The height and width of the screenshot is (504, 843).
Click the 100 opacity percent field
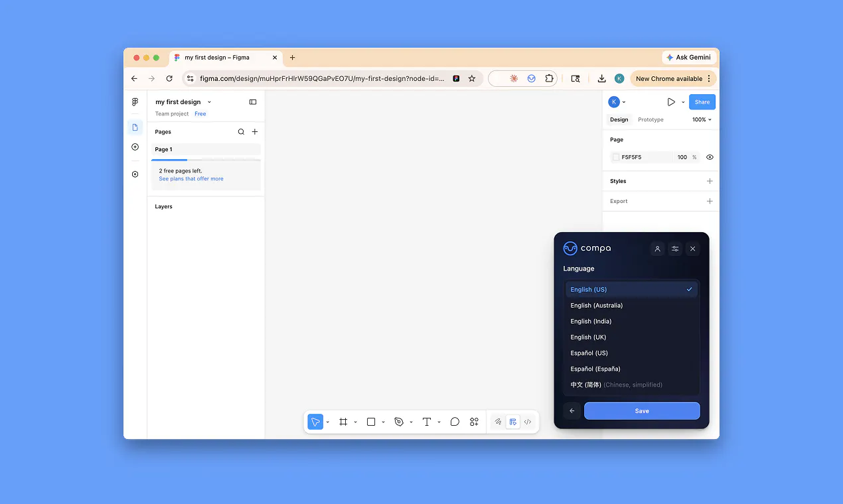click(x=682, y=157)
